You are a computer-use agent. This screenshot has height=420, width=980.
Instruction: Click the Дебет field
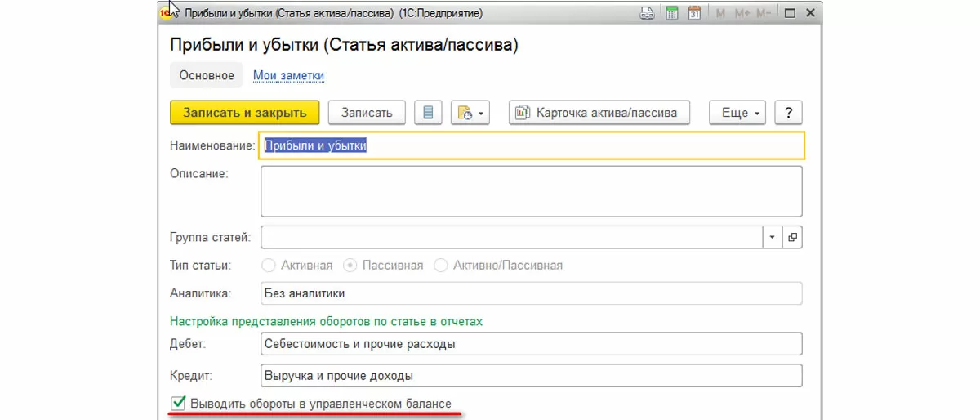(532, 344)
